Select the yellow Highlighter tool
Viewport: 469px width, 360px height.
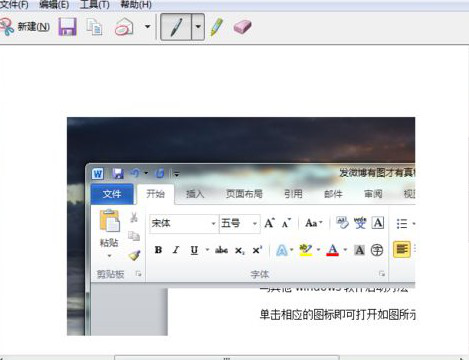[x=217, y=27]
